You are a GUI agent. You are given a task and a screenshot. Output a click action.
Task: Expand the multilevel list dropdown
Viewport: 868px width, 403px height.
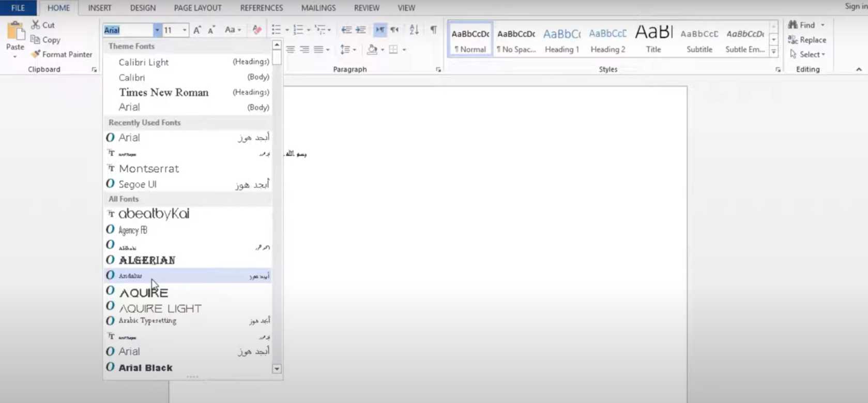329,30
